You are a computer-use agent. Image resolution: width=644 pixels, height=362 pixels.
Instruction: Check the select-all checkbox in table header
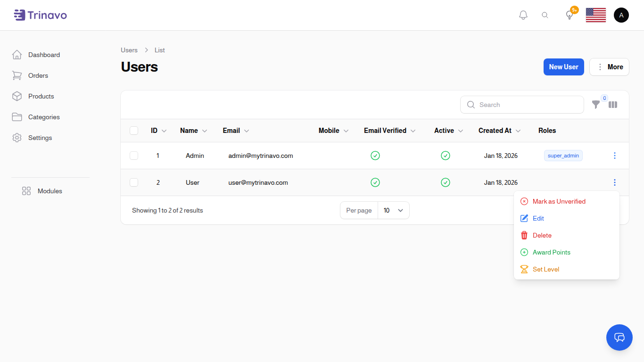[x=134, y=131]
